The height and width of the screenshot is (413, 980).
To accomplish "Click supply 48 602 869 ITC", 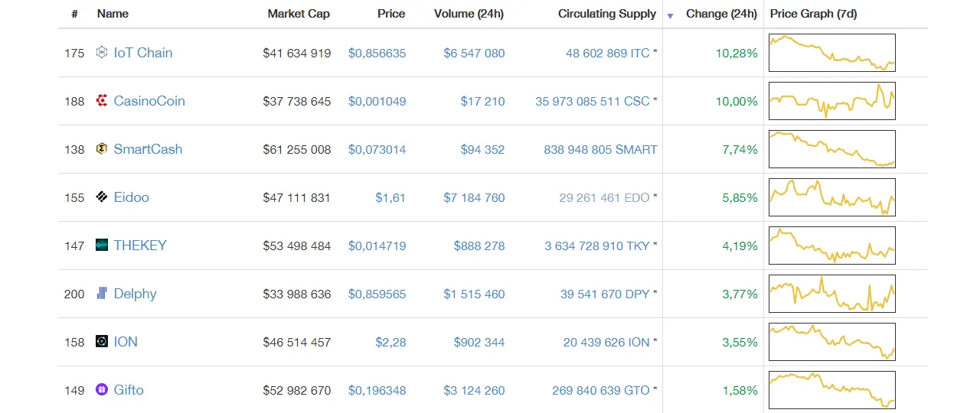I will click(608, 54).
